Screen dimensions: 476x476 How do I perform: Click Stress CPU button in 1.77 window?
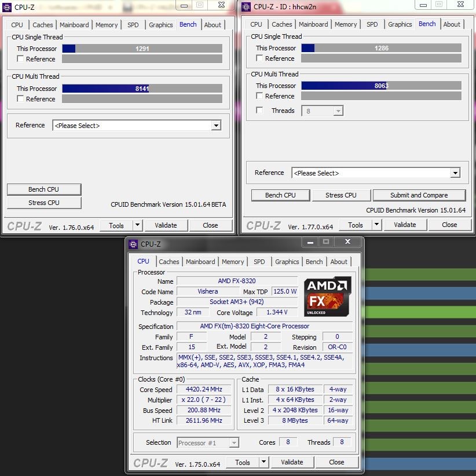tap(341, 195)
